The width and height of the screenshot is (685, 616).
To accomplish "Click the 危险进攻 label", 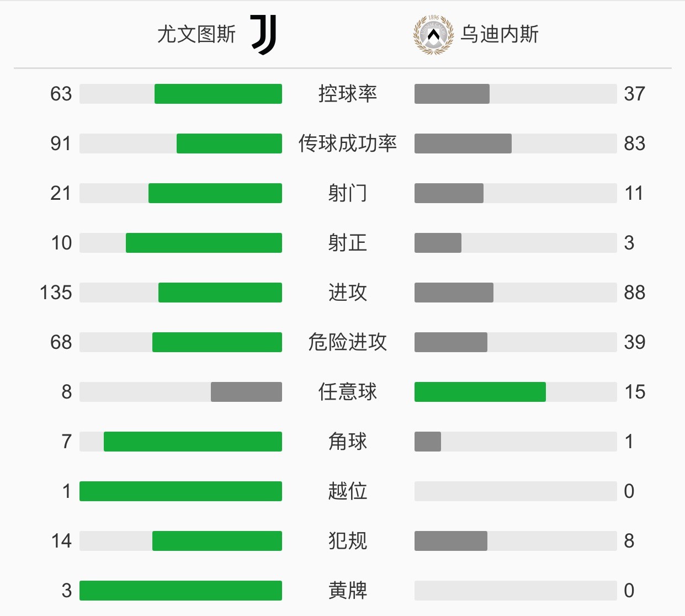I will (348, 342).
